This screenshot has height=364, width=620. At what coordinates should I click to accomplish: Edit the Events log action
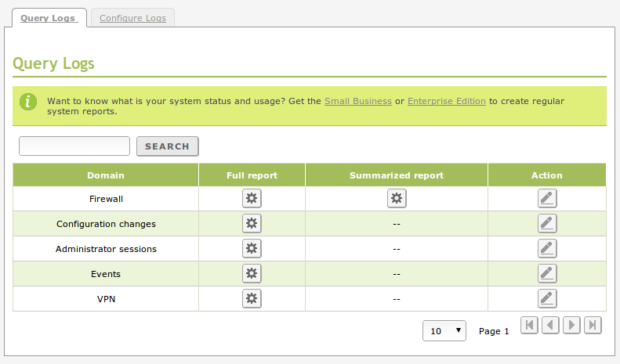[x=547, y=274]
